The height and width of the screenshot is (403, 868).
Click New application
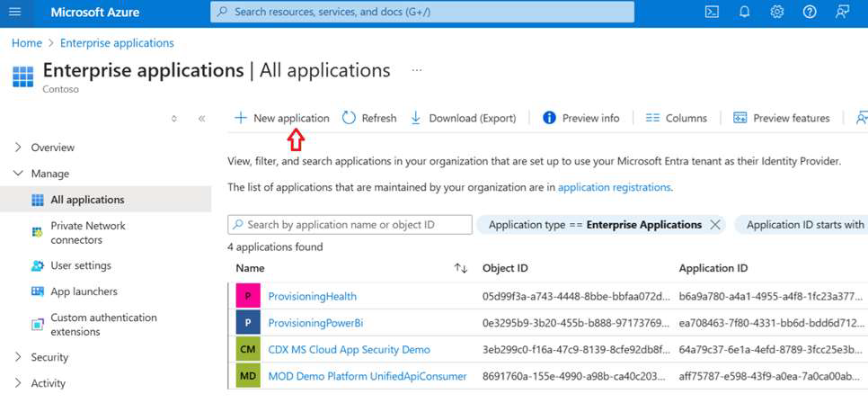pyautogui.click(x=281, y=118)
